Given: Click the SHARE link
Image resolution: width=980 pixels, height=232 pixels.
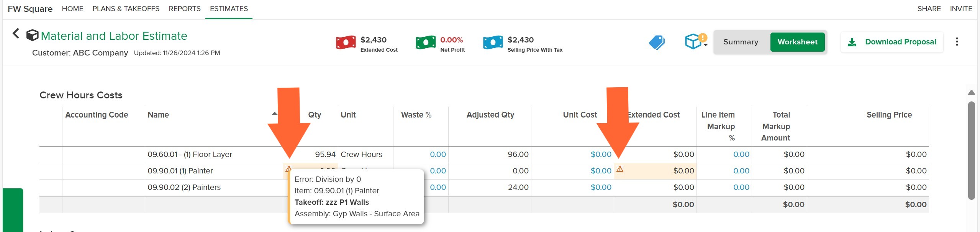Looking at the screenshot, I should coord(929,9).
